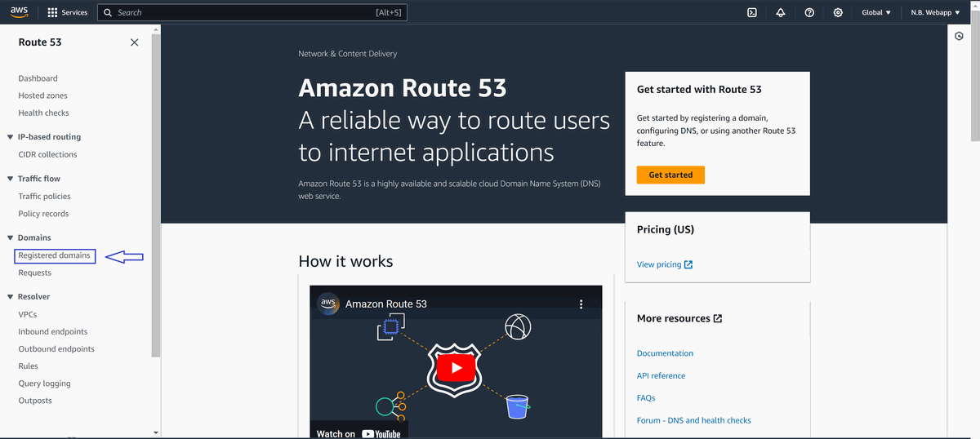Open Forum - DNS and health checks link
Image resolution: width=980 pixels, height=439 pixels.
pos(694,420)
